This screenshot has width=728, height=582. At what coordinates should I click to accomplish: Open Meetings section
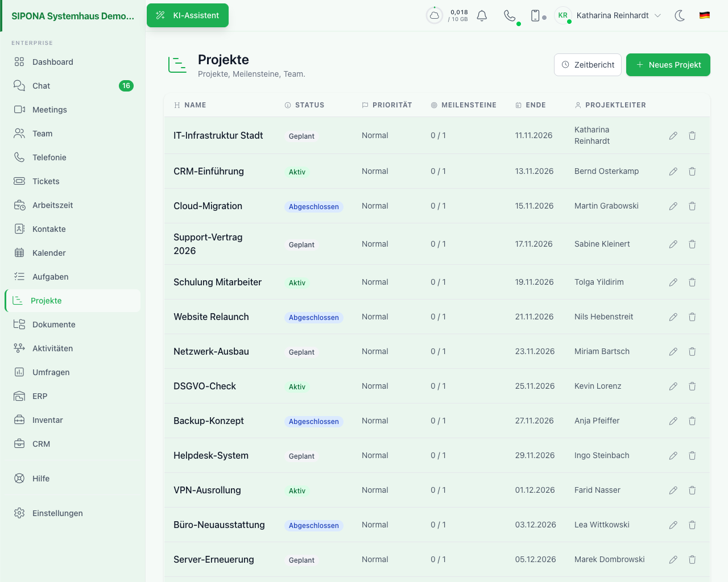73,110
